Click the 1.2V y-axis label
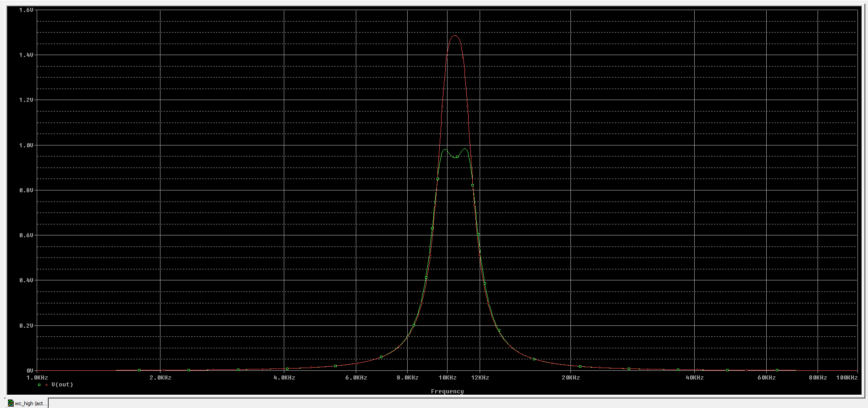Screen dimensions: 868x408 [x=26, y=100]
